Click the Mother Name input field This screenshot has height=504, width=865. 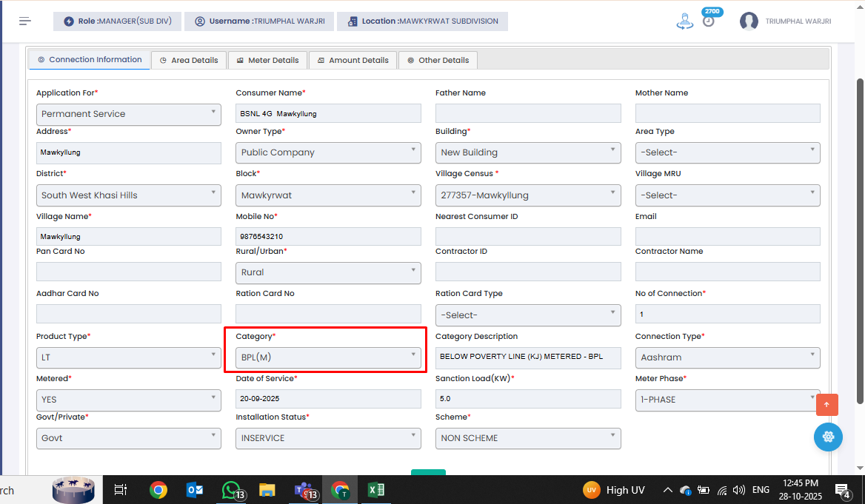728,113
